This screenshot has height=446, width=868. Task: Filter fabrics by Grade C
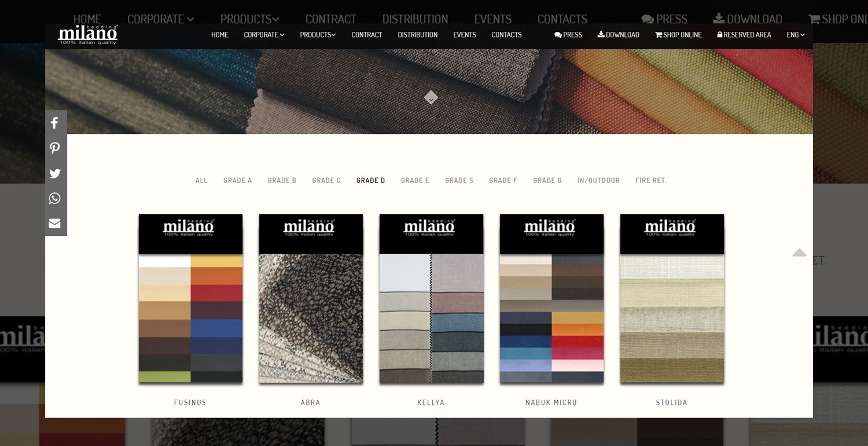[326, 181]
